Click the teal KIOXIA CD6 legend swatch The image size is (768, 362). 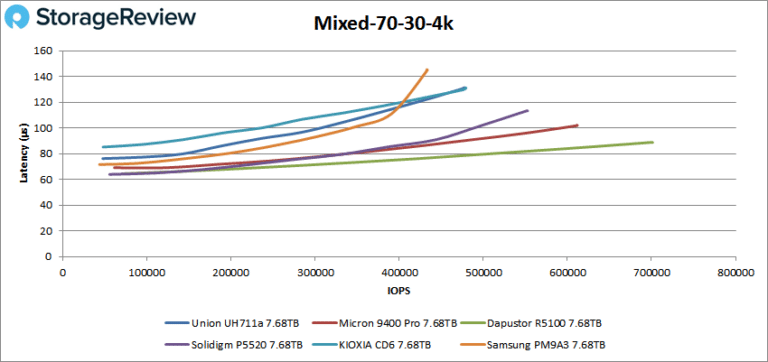click(324, 345)
